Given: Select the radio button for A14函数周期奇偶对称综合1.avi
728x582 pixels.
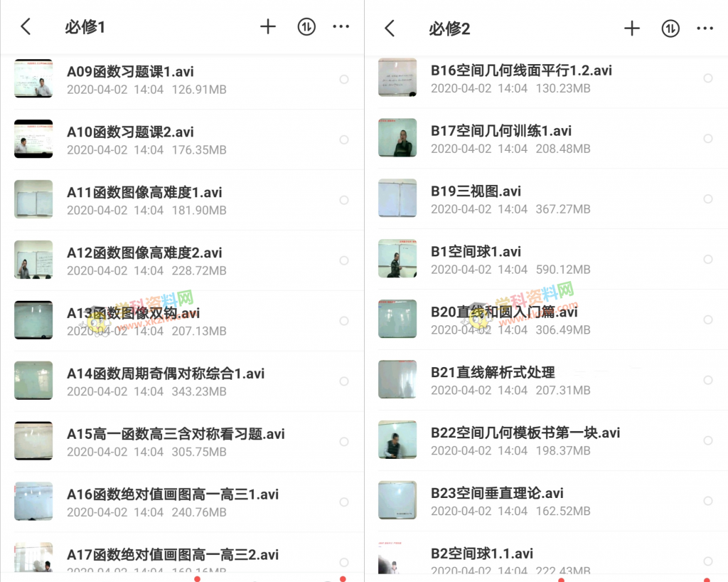Looking at the screenshot, I should (344, 381).
